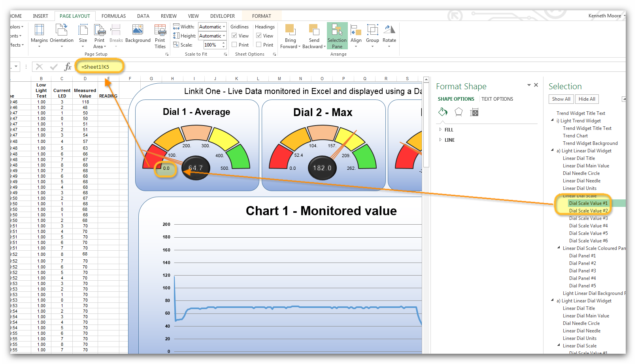Disable View under Headings
Image resolution: width=636 pixels, height=364 pixels.
click(x=258, y=36)
